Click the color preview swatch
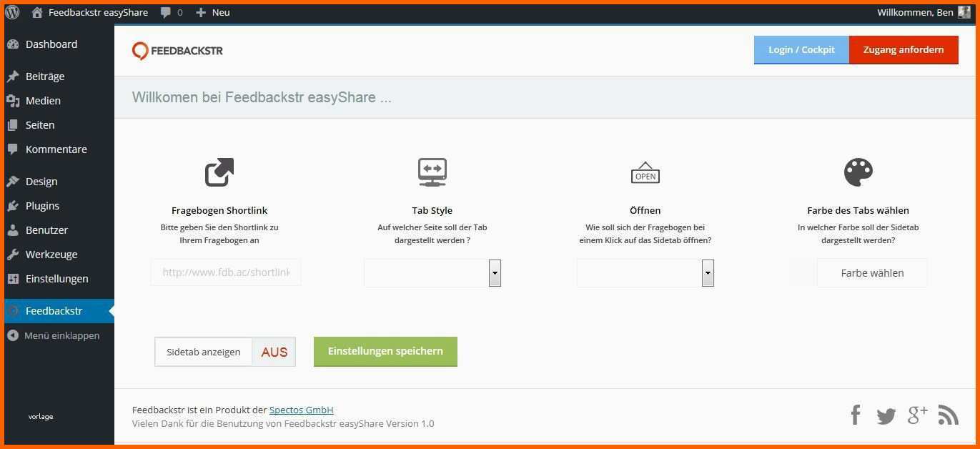 [x=802, y=273]
